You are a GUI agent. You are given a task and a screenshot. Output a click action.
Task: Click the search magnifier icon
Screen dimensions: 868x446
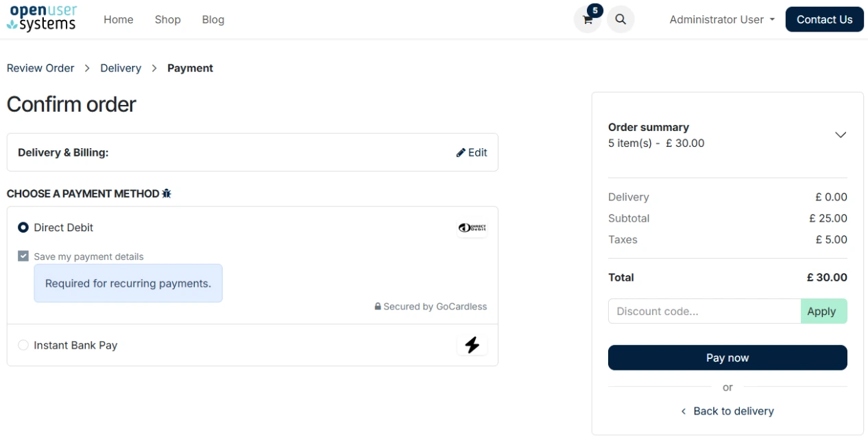(620, 20)
